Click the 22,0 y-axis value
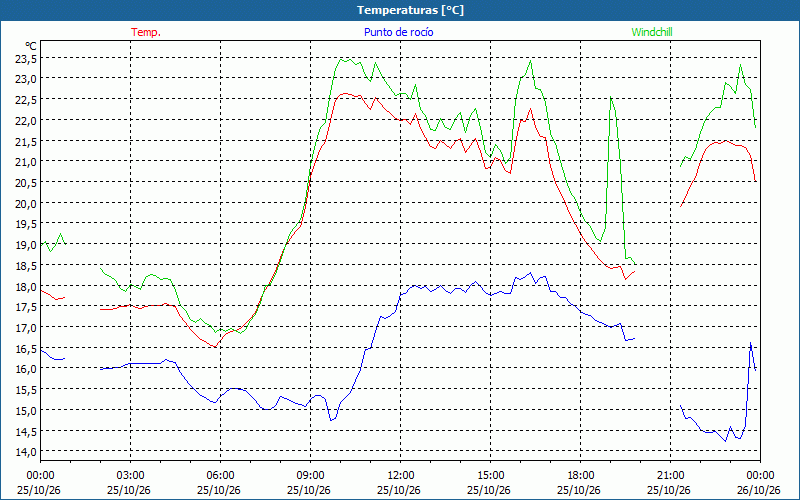The width and height of the screenshot is (800, 500). coord(26,121)
